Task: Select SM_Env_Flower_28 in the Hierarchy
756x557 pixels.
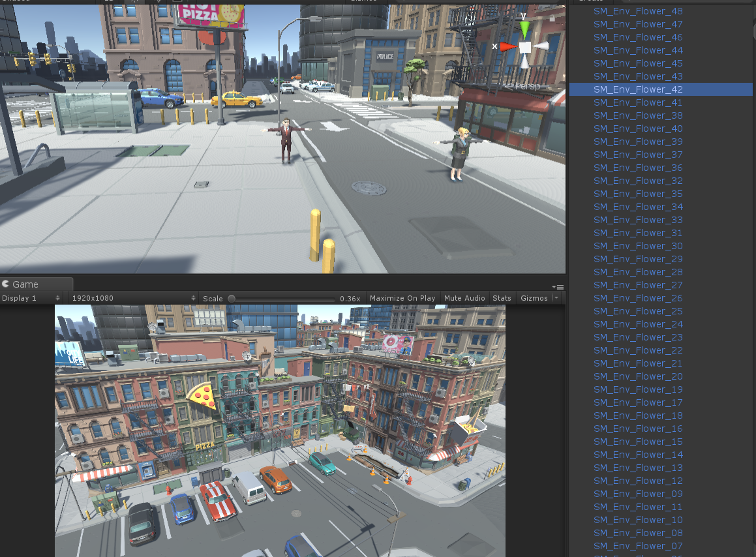Action: 661,271
